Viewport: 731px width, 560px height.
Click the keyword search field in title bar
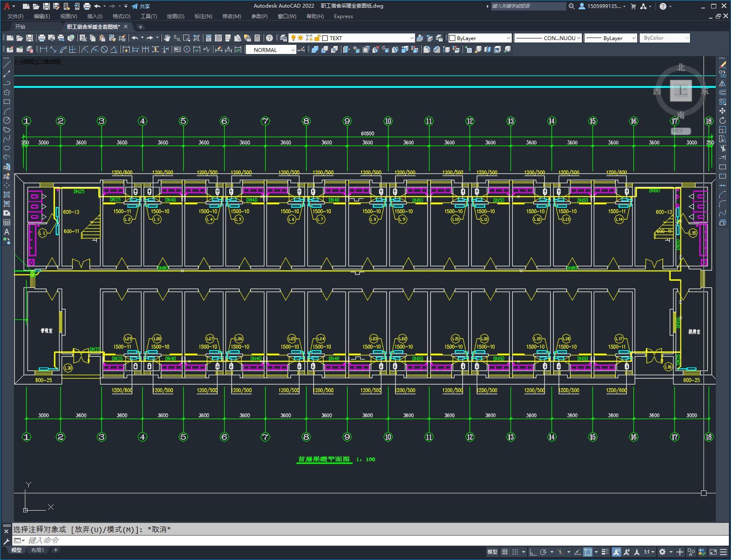[x=528, y=6]
